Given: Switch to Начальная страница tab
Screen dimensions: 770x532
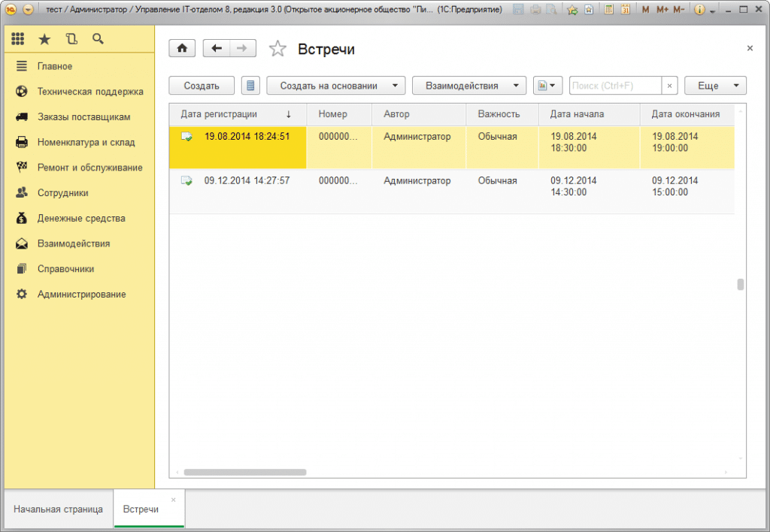Looking at the screenshot, I should (59, 509).
